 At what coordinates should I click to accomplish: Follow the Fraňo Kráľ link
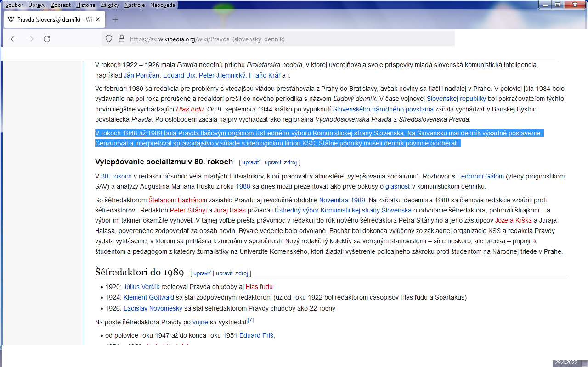pos(264,75)
